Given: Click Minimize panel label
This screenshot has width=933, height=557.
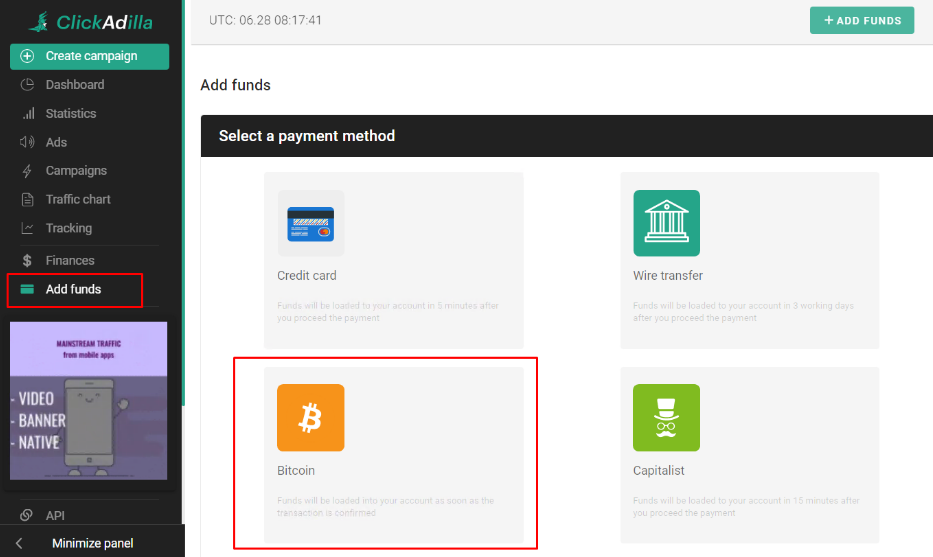Looking at the screenshot, I should click(92, 543).
